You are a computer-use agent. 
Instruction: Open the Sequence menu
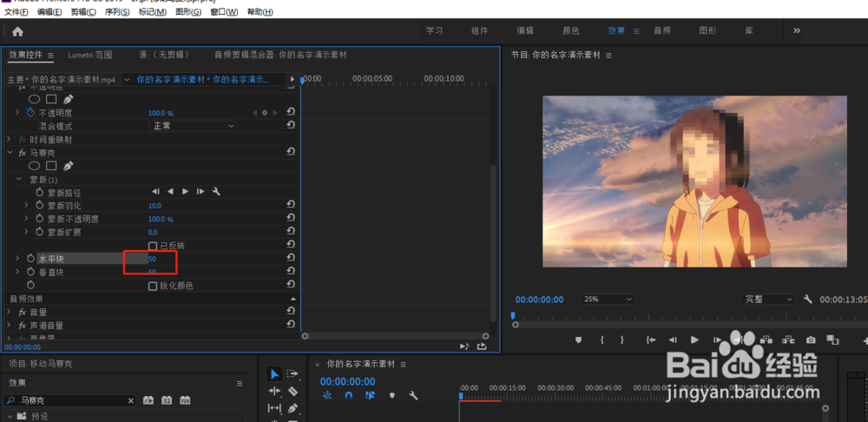[x=117, y=11]
